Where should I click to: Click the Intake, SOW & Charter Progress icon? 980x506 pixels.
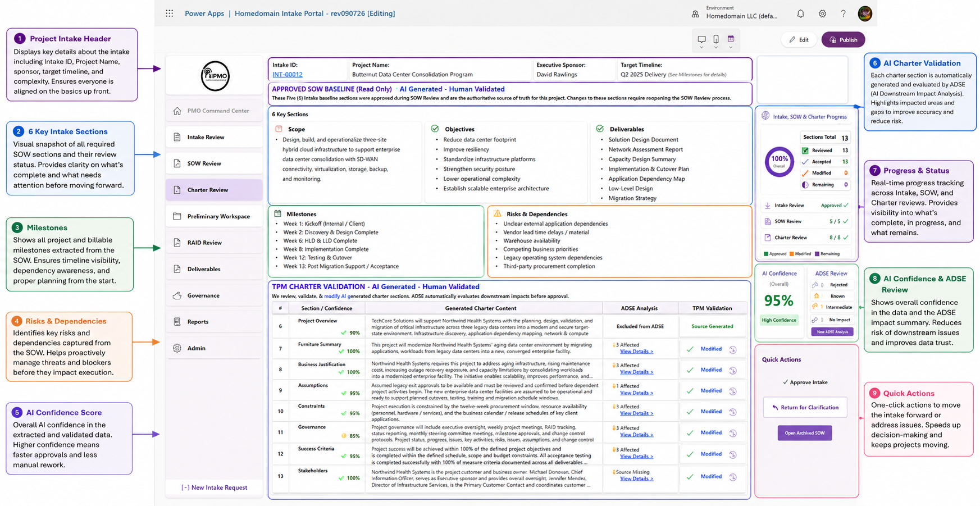tap(765, 116)
